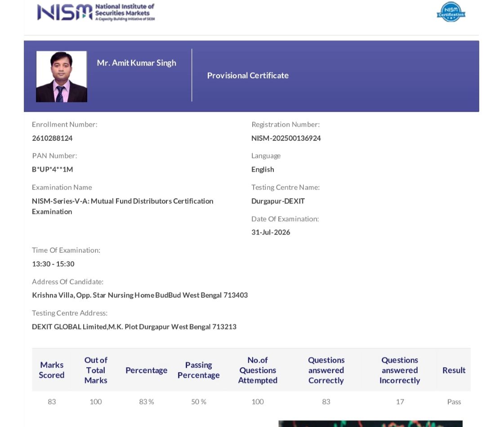Click the 'No.of Questions Attempted' header

(x=258, y=370)
